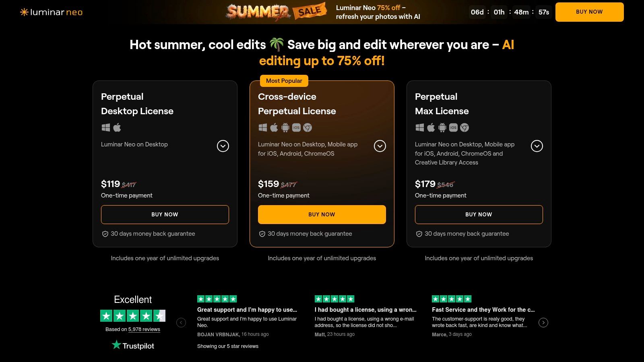Image resolution: width=644 pixels, height=362 pixels.
Task: Click Apple icon in Perpetual Desktop License card
Action: pos(117,128)
